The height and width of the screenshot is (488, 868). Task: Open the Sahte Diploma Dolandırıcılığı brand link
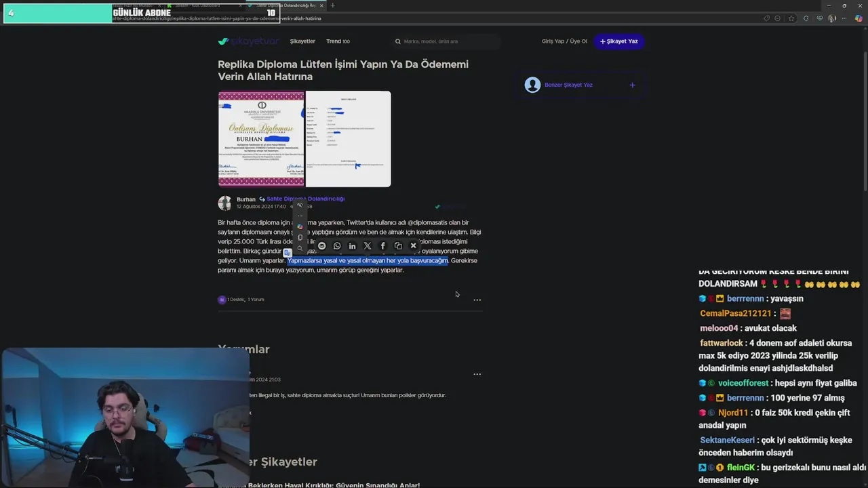tap(305, 199)
